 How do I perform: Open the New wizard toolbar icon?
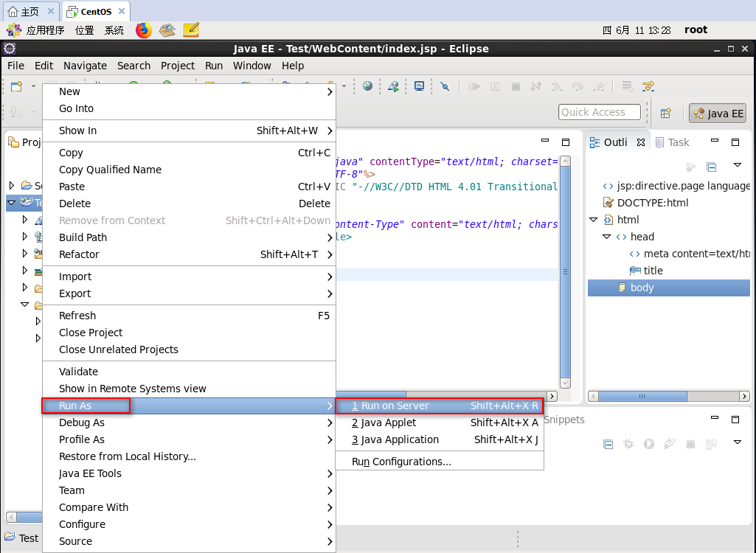(x=16, y=86)
